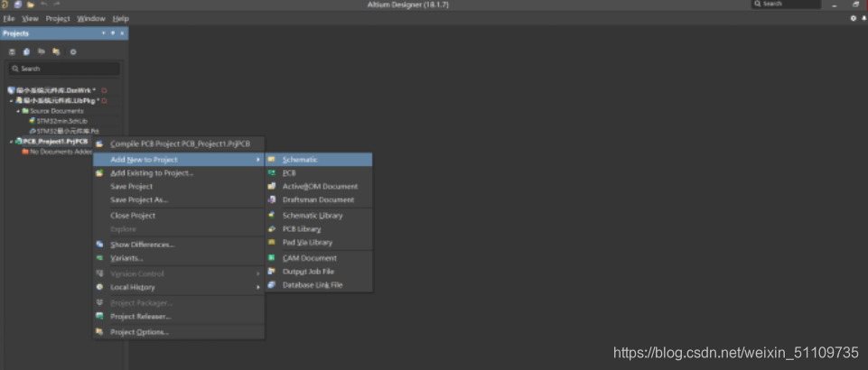Close the Projects panel
868x370 pixels.
[x=122, y=33]
